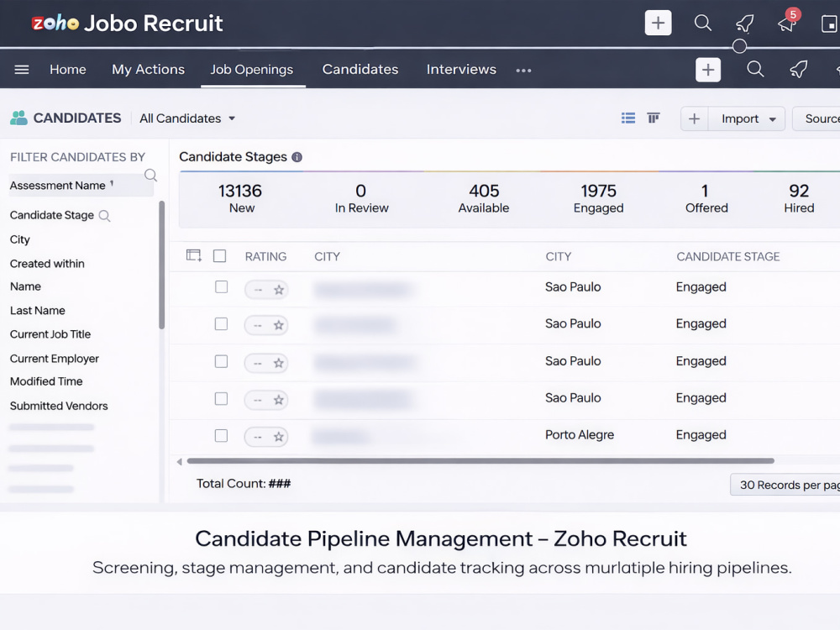This screenshot has width=840, height=630.
Task: Go to the Interviews tab
Action: pyautogui.click(x=461, y=70)
